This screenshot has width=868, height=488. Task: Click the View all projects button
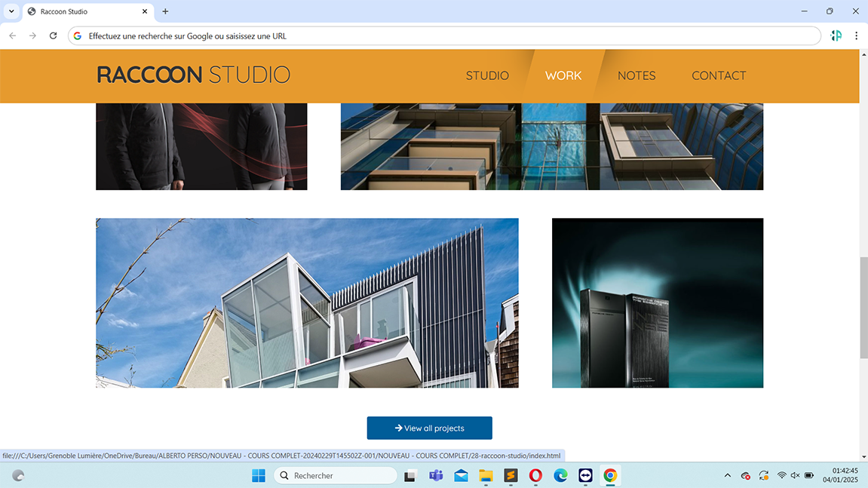coord(429,428)
